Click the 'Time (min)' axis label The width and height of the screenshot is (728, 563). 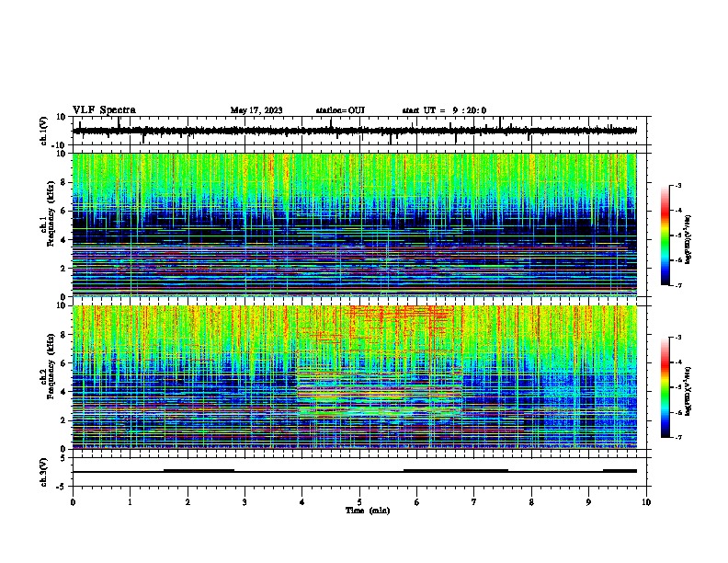click(x=368, y=511)
